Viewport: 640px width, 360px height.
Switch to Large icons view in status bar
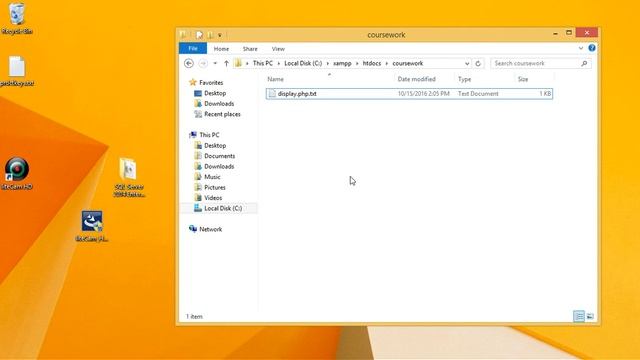coord(590,316)
